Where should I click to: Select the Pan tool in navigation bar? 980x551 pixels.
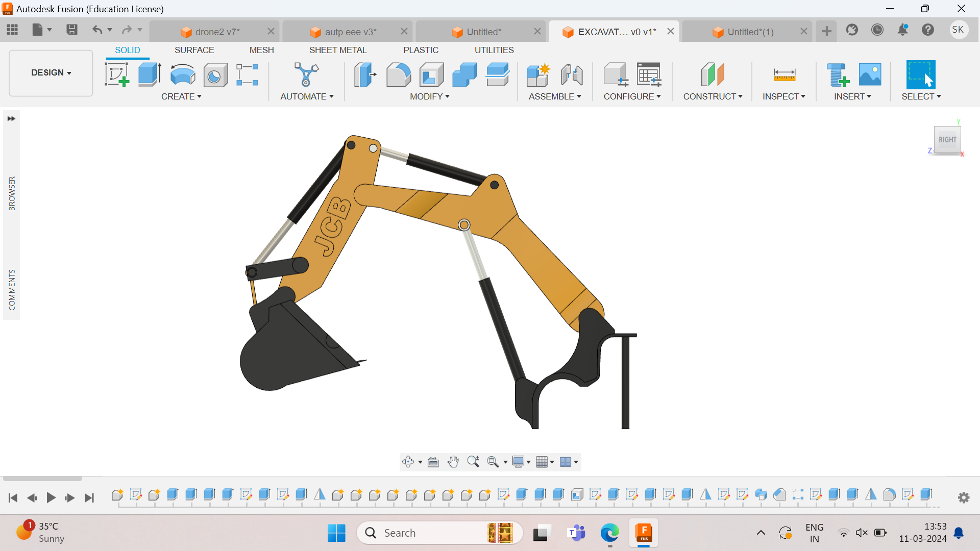(453, 462)
